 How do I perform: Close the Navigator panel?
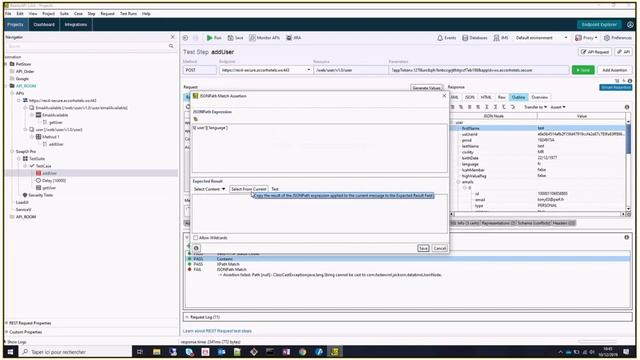[x=172, y=37]
